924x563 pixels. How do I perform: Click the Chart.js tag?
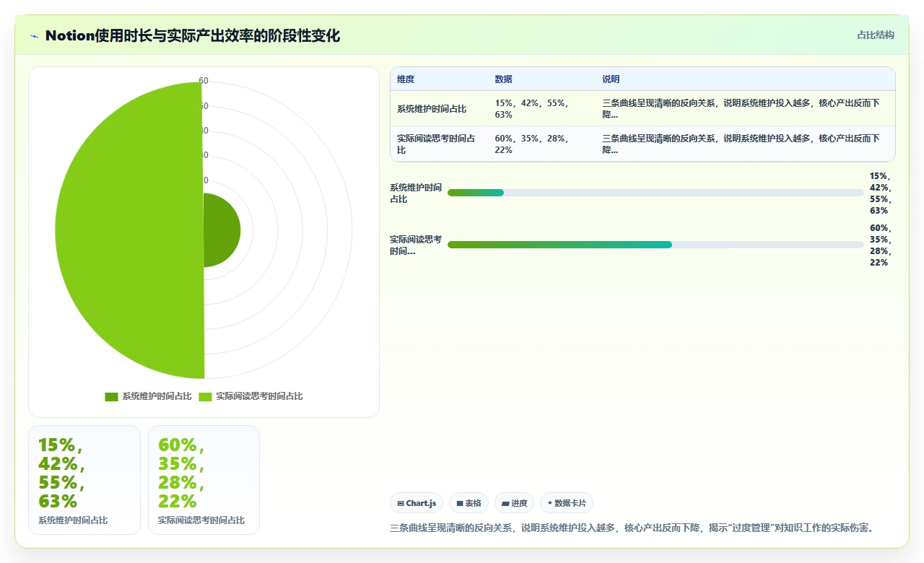point(417,503)
